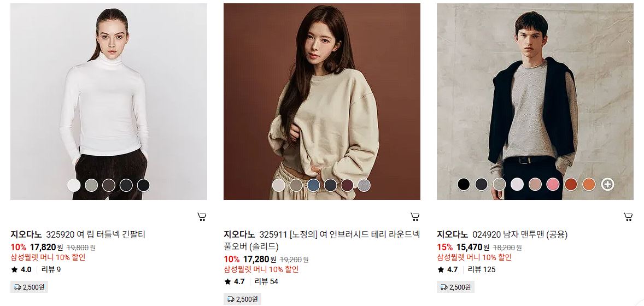Add the unbrushed terry pullover to cart
The width and height of the screenshot is (644, 306).
pos(415,217)
